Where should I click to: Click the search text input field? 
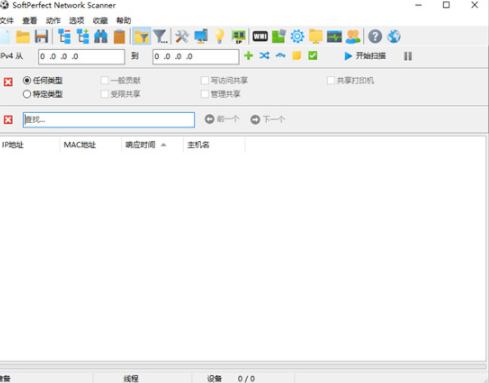[x=109, y=120]
